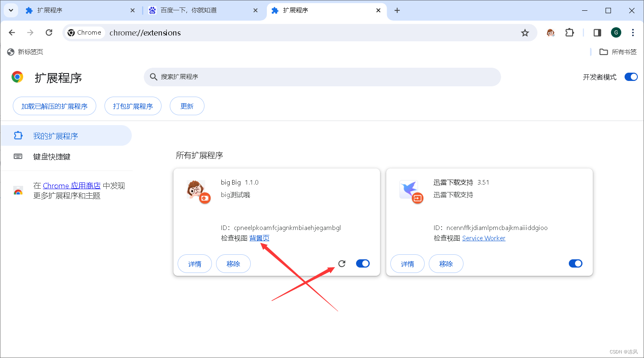Click the Chrome logo beside 扩展程序 title
The width and height of the screenshot is (644, 358).
click(x=17, y=77)
